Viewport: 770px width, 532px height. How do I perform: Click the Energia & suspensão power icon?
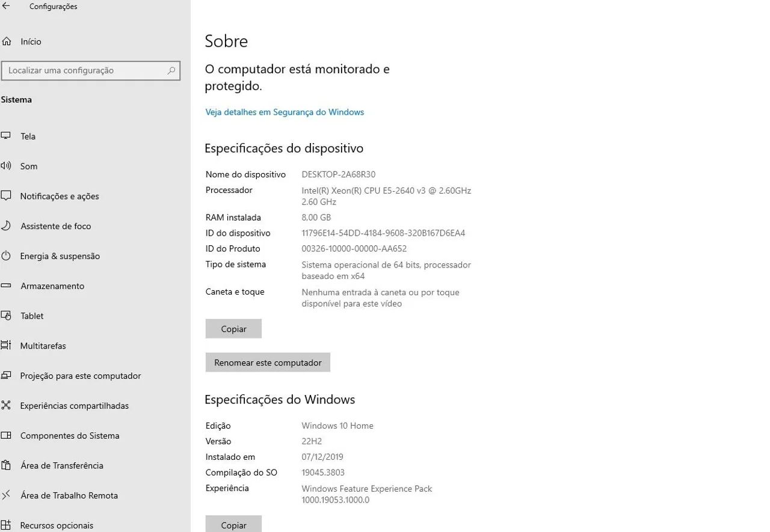tap(6, 256)
